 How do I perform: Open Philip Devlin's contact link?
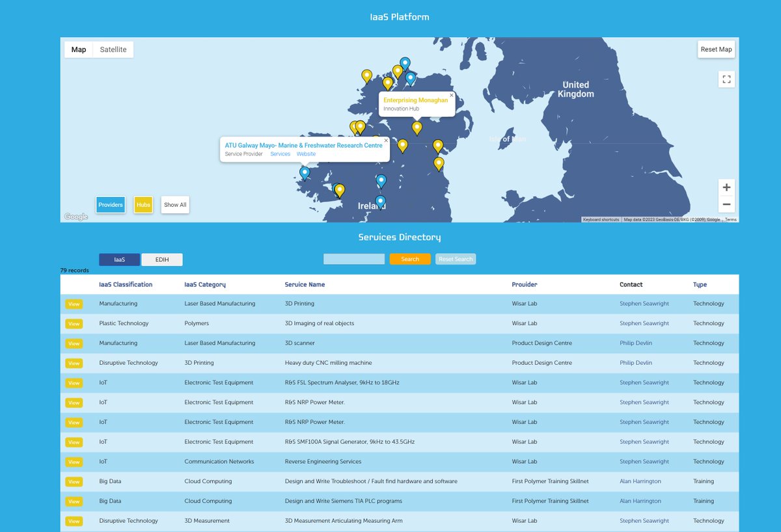coord(636,343)
